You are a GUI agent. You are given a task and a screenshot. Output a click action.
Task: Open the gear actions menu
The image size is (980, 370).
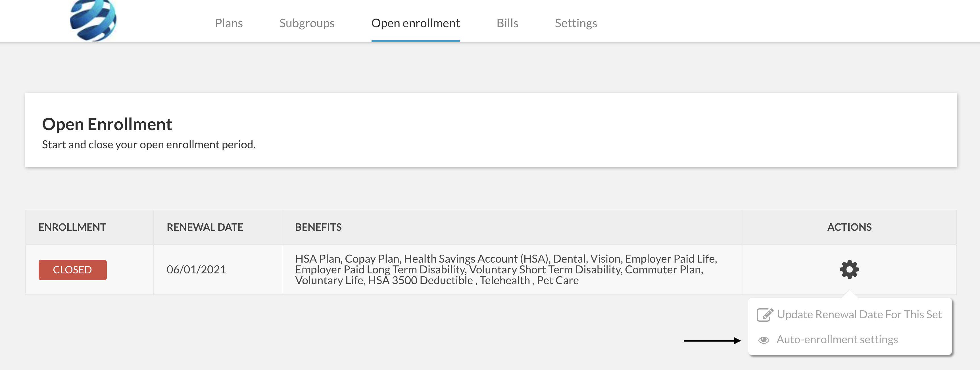point(849,269)
